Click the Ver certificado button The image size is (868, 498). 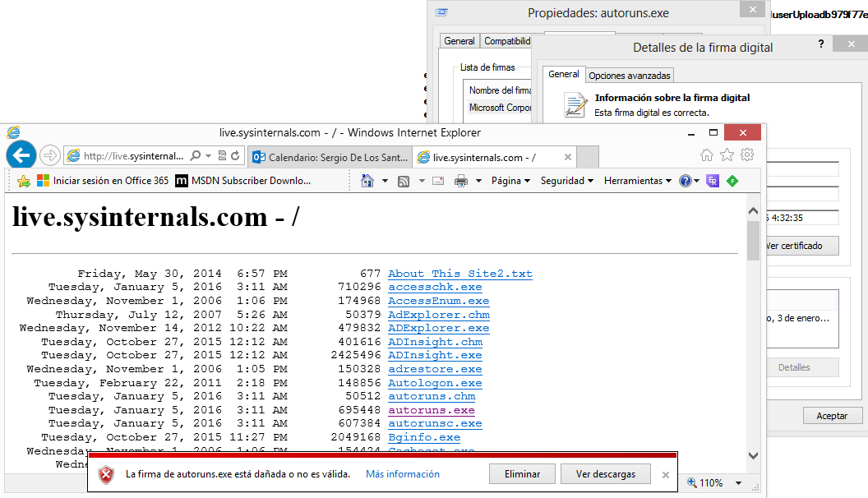(x=803, y=246)
